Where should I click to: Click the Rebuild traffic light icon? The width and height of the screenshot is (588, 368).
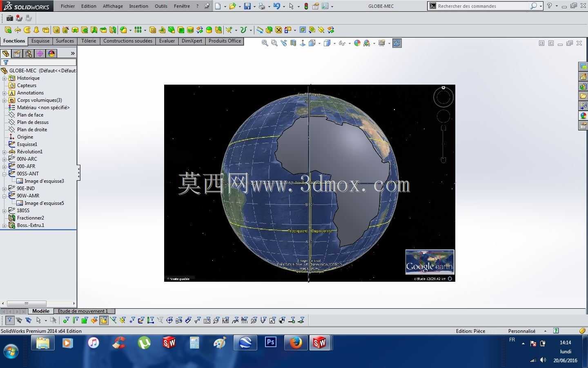pyautogui.click(x=306, y=6)
